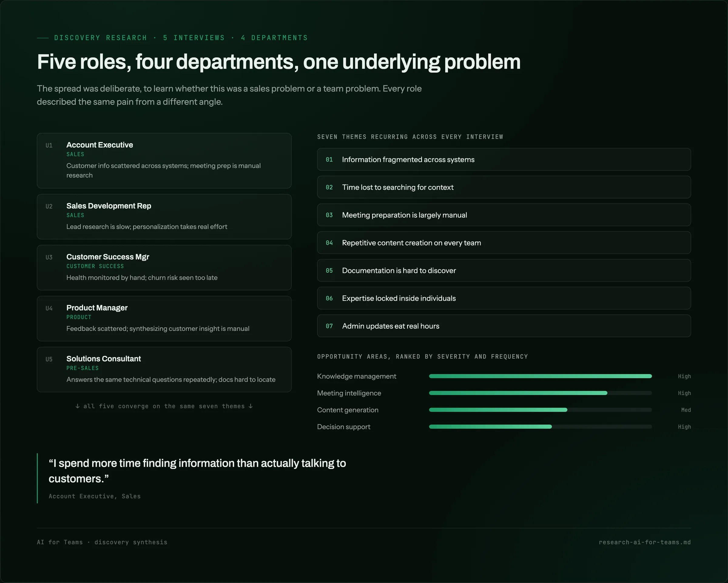Click the Decision support progress bar
The height and width of the screenshot is (583, 728).
point(540,427)
